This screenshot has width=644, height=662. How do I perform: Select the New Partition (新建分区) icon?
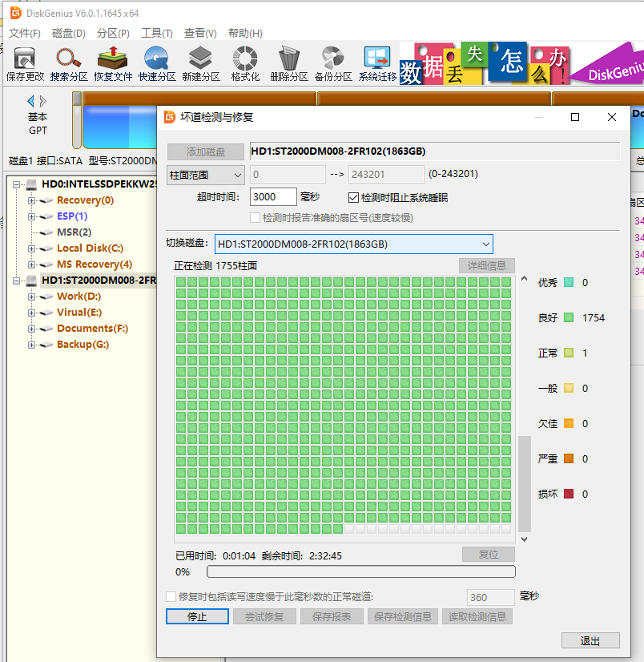(201, 64)
